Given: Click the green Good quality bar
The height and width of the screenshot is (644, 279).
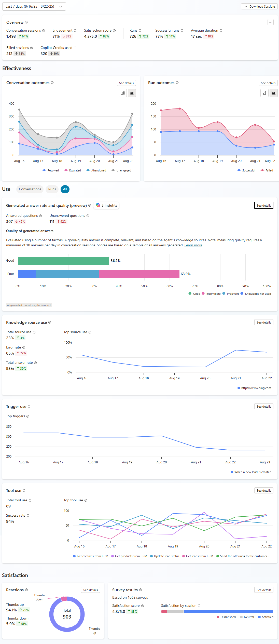Looking at the screenshot, I should (x=63, y=261).
